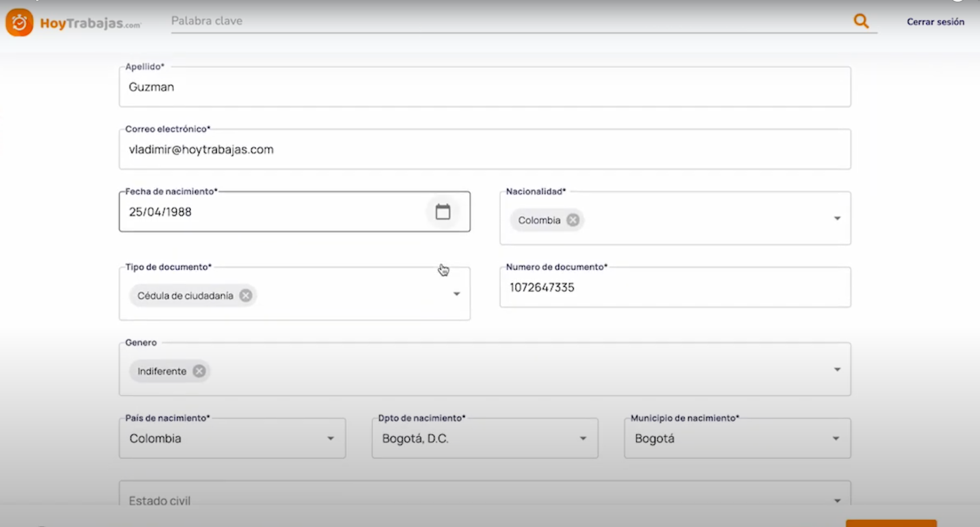The width and height of the screenshot is (980, 527).
Task: Click the search magnifier icon
Action: click(861, 21)
